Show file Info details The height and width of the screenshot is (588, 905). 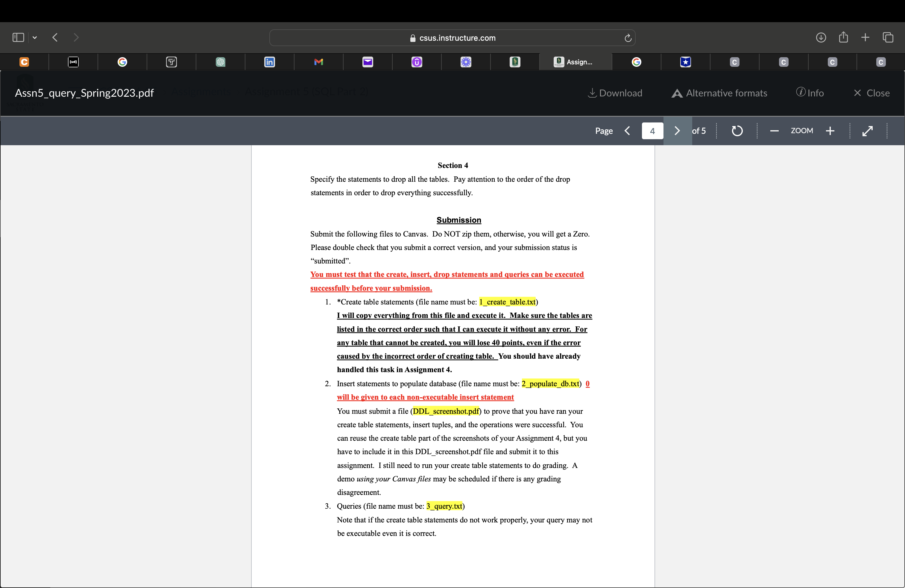[810, 93]
